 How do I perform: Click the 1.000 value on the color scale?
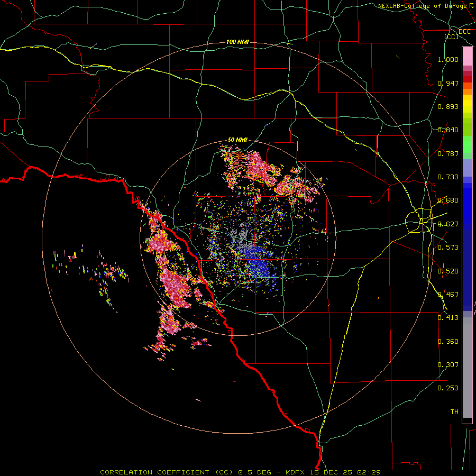pos(448,59)
